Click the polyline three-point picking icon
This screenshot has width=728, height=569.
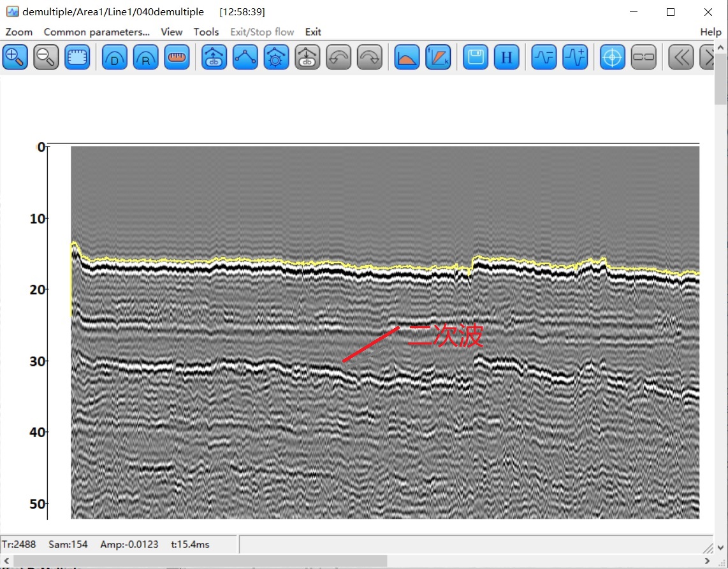point(245,57)
